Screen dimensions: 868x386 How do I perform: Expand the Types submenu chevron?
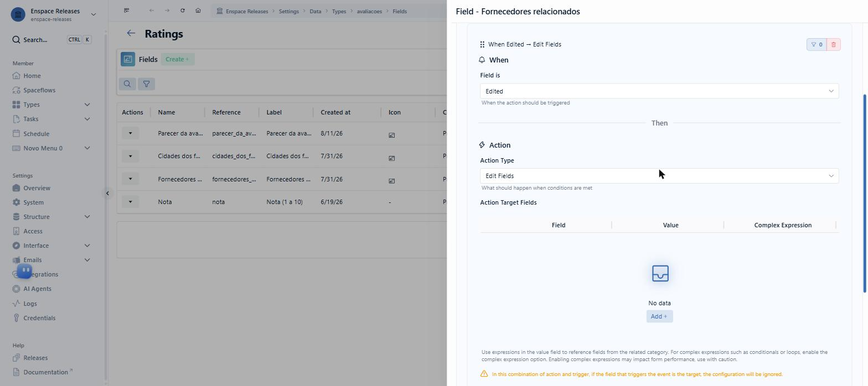pyautogui.click(x=87, y=105)
